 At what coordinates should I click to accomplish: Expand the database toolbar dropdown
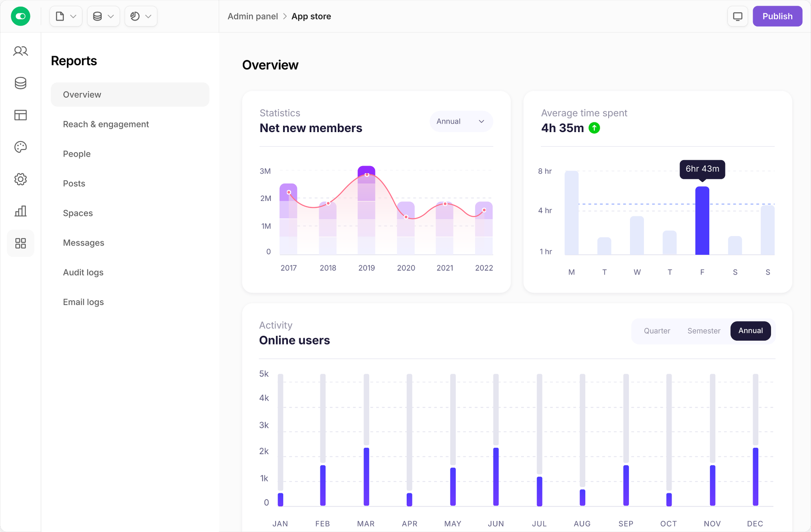103,16
